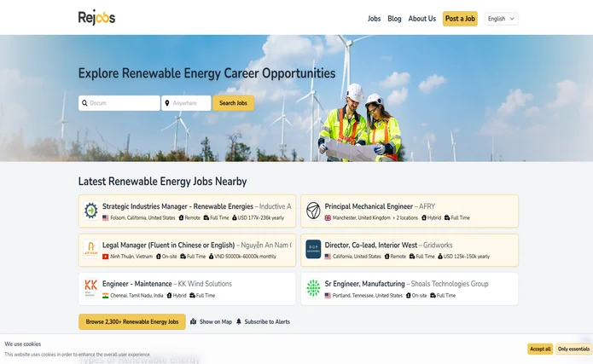Click US flag on Gridworks California job

(328, 257)
